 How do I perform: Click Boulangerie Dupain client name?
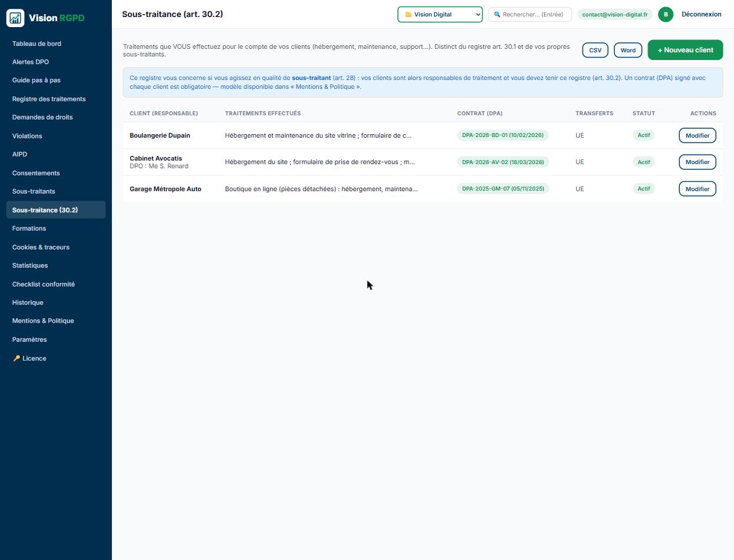coord(160,135)
